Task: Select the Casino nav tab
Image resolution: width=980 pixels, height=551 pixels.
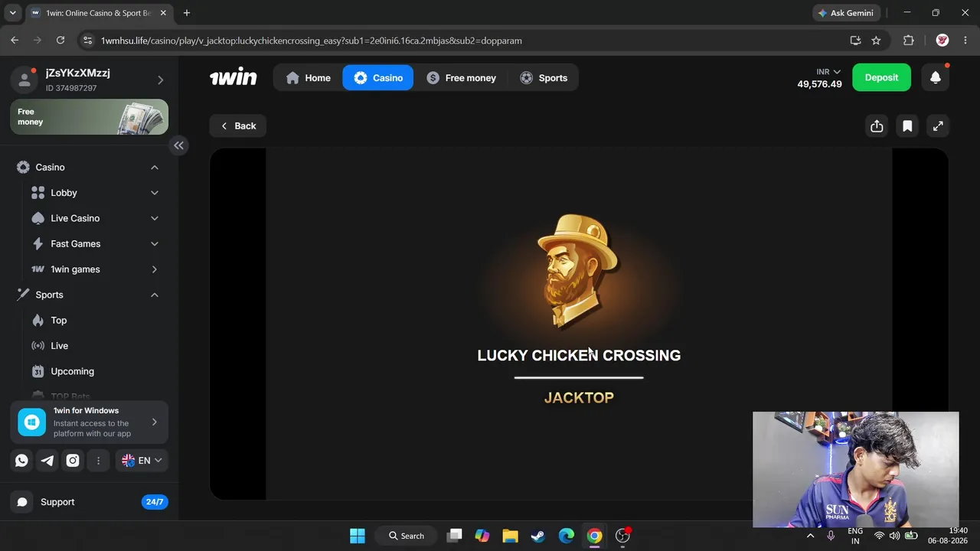Action: (x=378, y=77)
